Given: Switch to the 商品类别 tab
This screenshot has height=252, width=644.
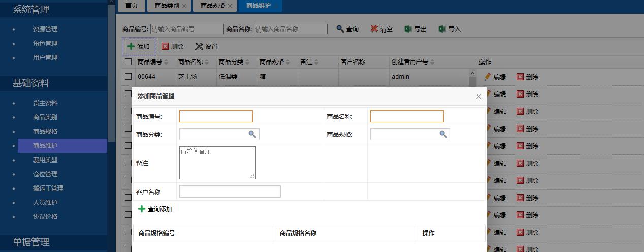Looking at the screenshot, I should 167,6.
